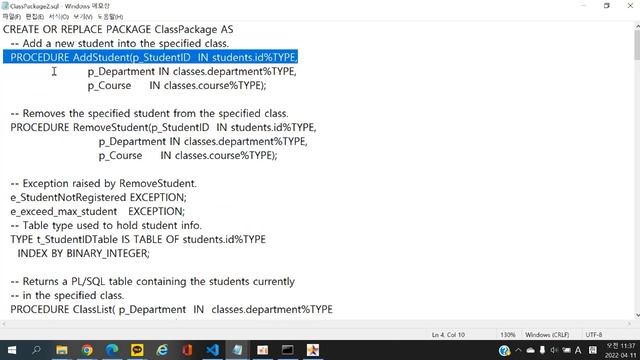The width and height of the screenshot is (640, 360).
Task: Click the Korean IME tray icon
Action: click(x=593, y=350)
